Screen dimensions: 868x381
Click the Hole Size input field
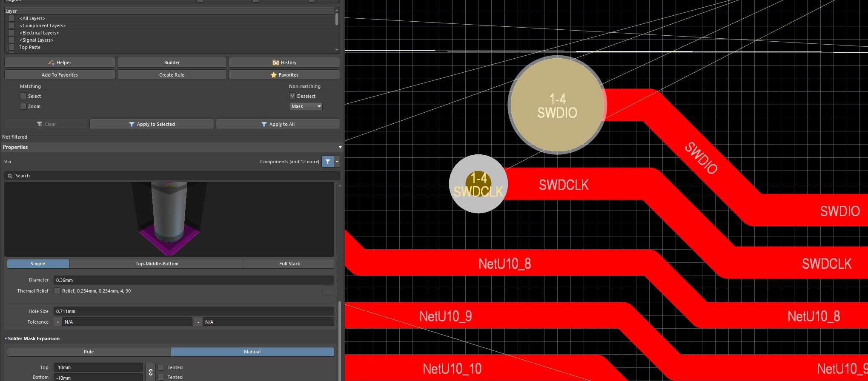(193, 311)
